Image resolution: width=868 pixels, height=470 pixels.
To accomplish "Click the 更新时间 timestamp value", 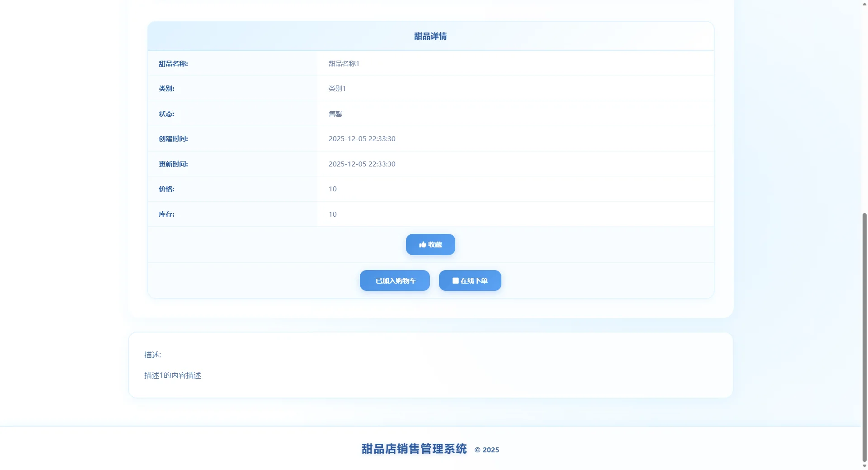I will click(x=362, y=164).
